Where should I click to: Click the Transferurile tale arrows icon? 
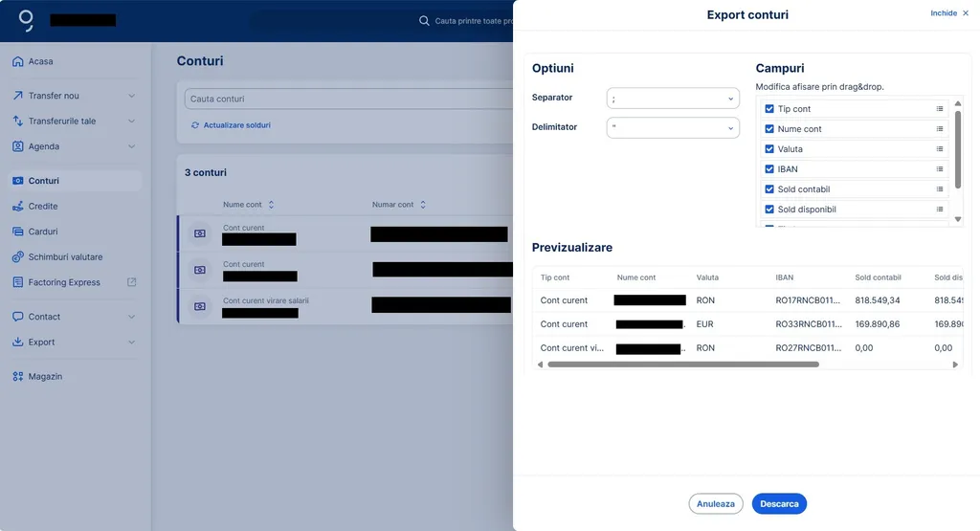click(x=18, y=121)
